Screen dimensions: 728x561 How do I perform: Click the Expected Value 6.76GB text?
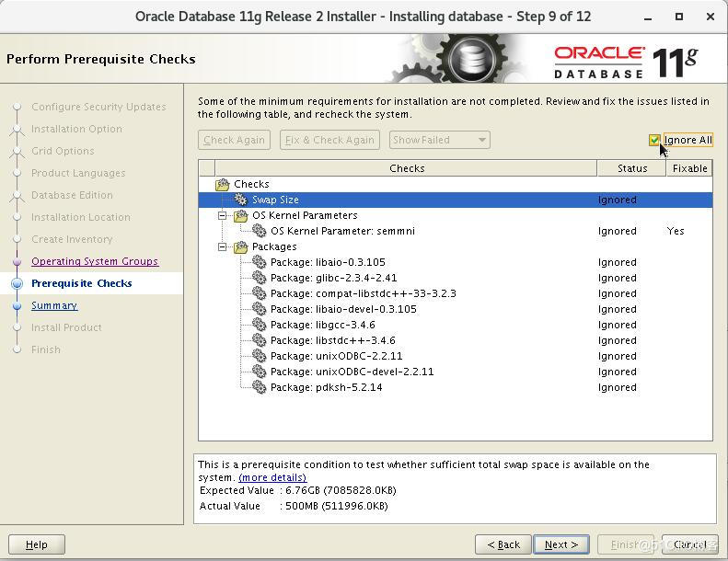pos(341,490)
